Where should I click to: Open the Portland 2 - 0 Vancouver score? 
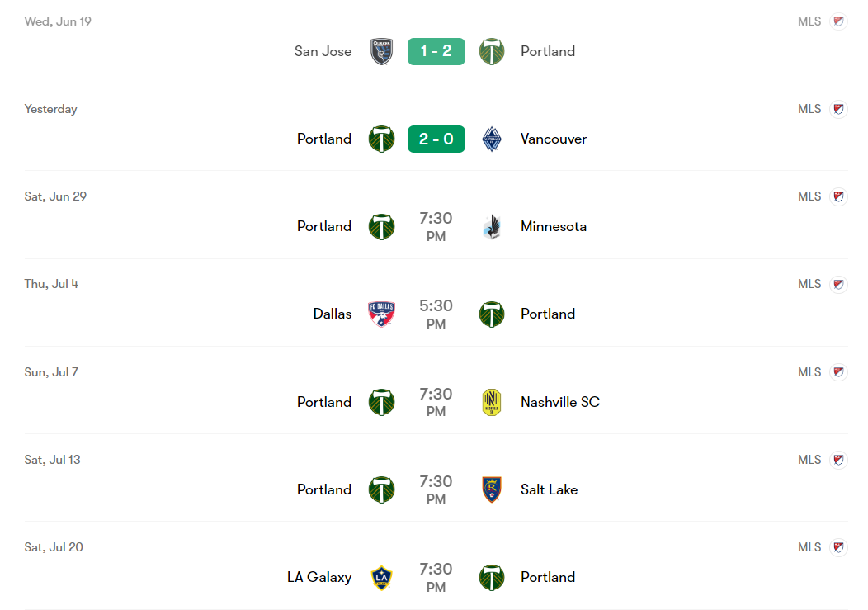tap(436, 139)
